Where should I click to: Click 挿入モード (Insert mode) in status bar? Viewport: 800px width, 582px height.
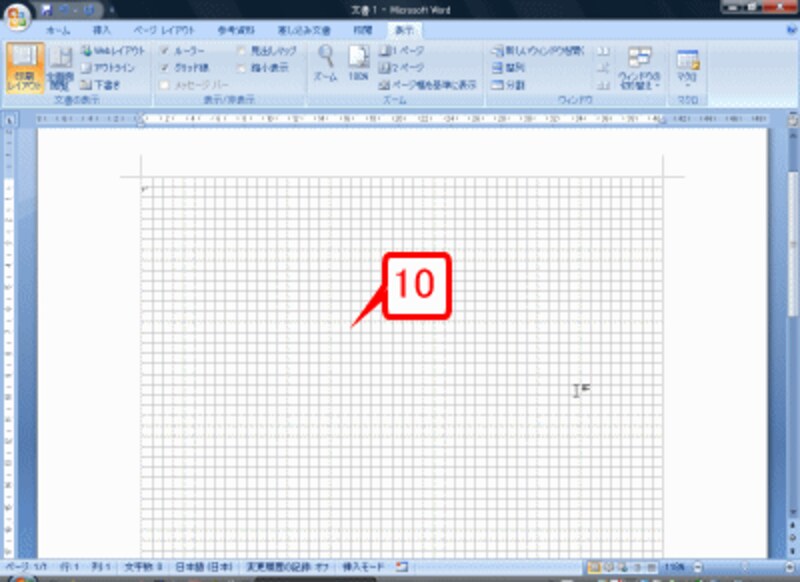[363, 567]
